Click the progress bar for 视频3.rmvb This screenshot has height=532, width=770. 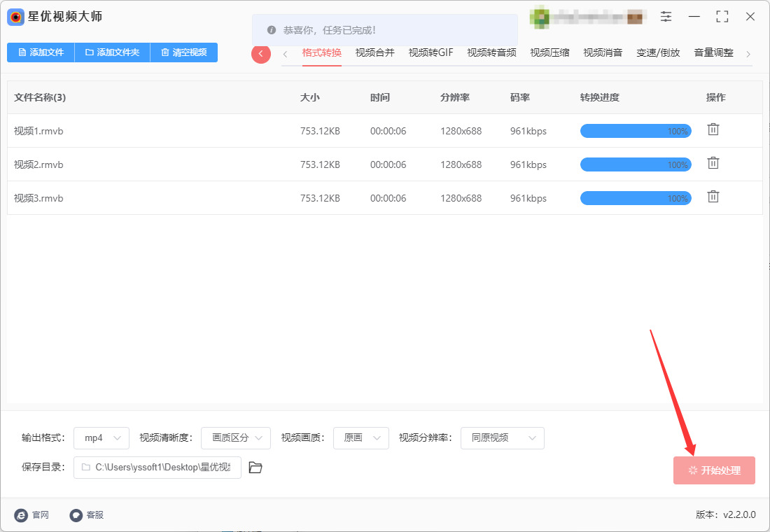tap(636, 198)
